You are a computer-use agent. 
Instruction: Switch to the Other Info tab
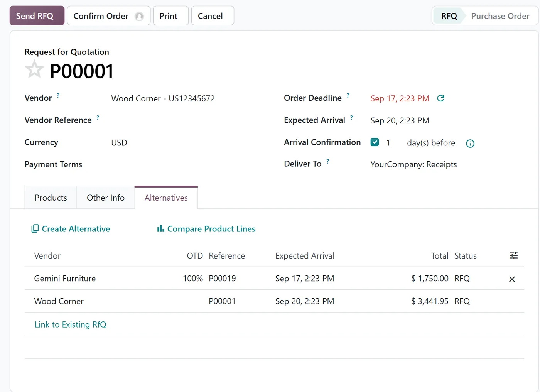(106, 198)
